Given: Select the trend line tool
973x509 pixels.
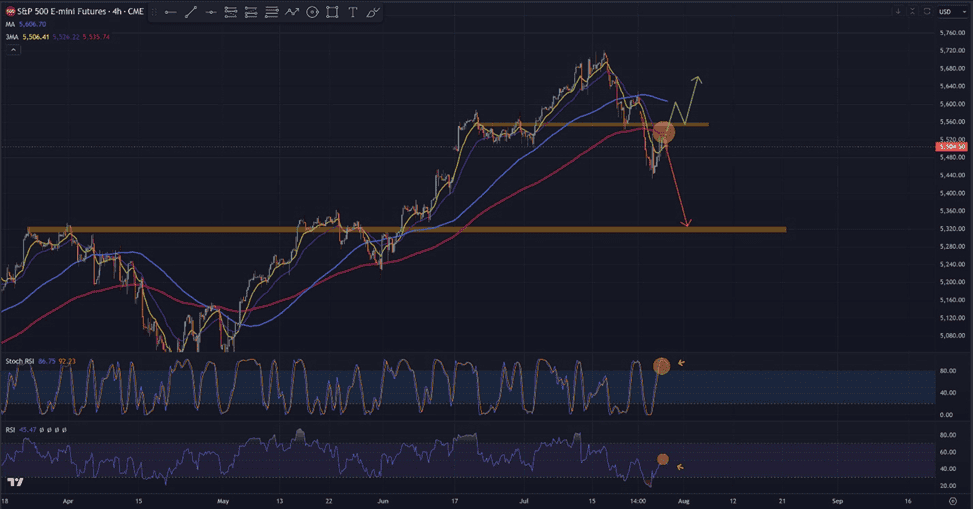Looking at the screenshot, I should 191,12.
